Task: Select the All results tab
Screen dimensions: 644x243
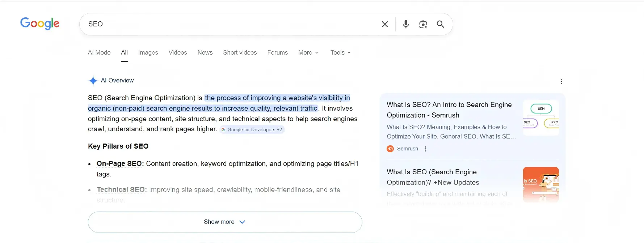Action: (x=124, y=52)
